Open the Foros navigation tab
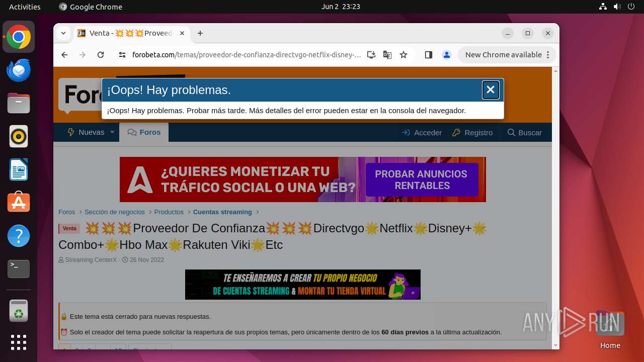Viewport: 644px width, 362px height. pos(144,132)
